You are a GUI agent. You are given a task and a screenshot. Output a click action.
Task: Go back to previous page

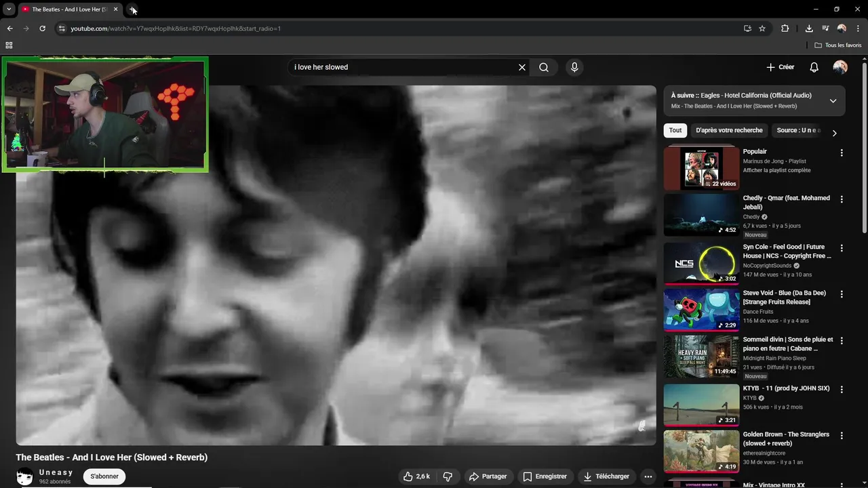(x=9, y=28)
